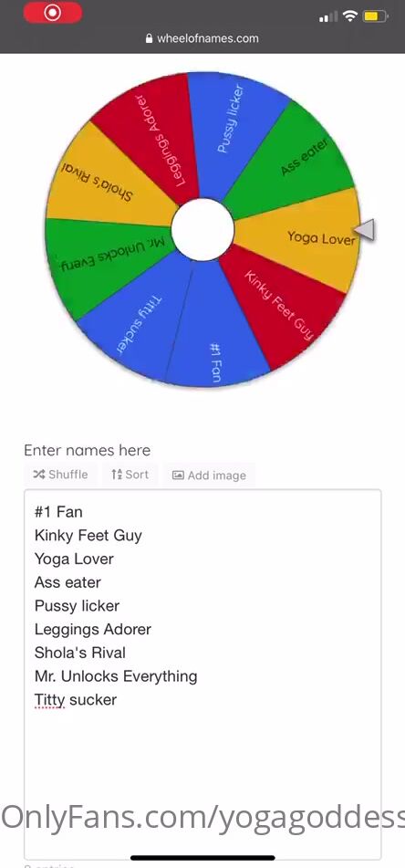Click the yellow Shola's Rival wheel slice

[105, 178]
